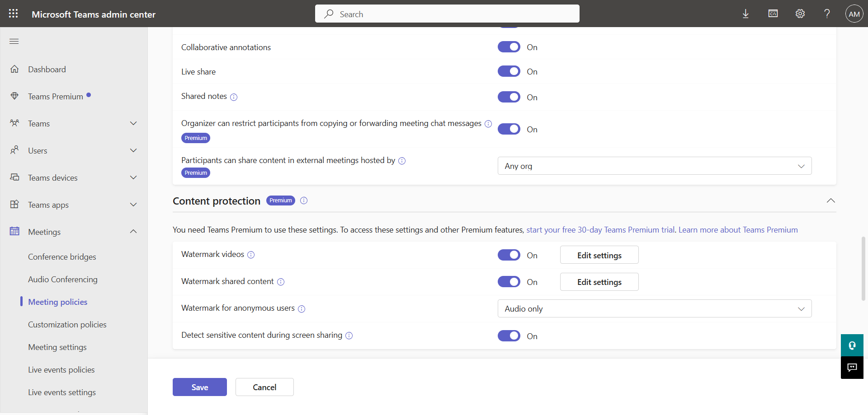Open Cloud Shell icon in header
The image size is (868, 415).
[x=773, y=14]
